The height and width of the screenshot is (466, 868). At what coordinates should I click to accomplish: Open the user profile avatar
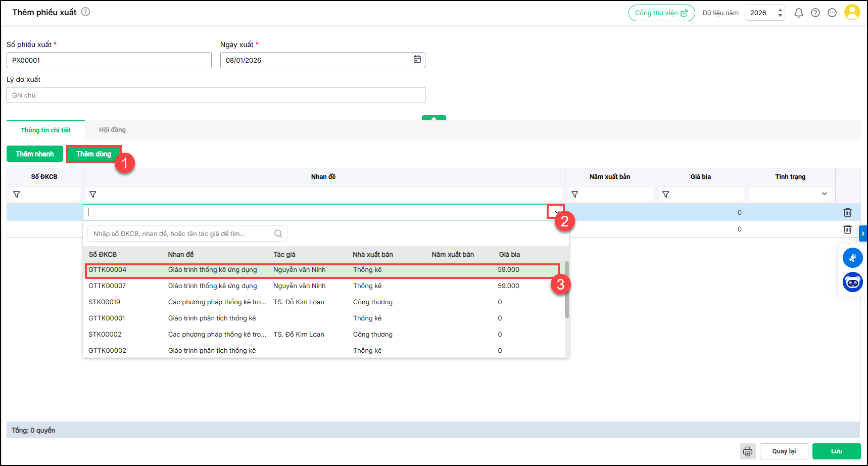(852, 13)
